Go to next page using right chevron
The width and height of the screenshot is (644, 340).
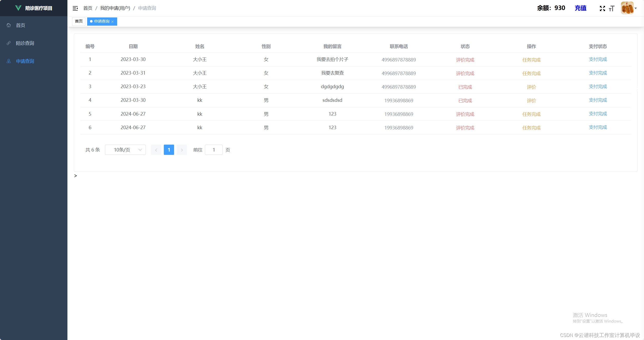[x=182, y=150]
